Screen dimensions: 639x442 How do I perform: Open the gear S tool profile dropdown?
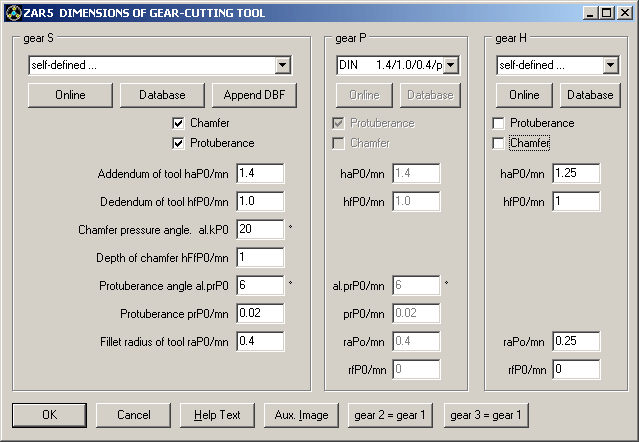(x=282, y=65)
